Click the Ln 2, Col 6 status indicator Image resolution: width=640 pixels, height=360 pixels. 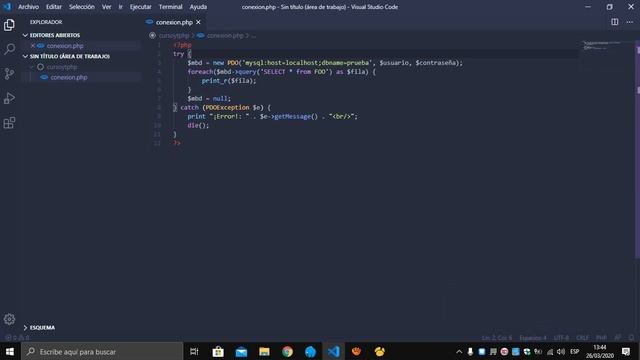[x=496, y=338]
